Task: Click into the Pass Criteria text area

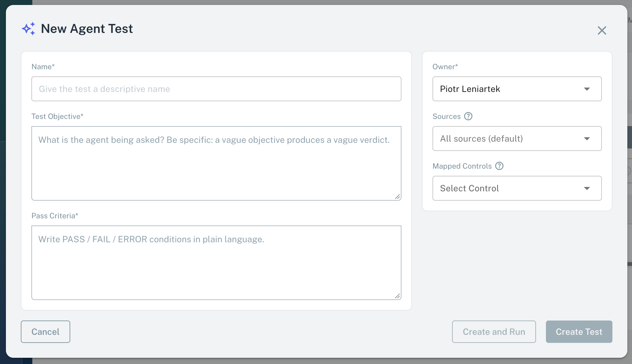Action: [x=216, y=263]
